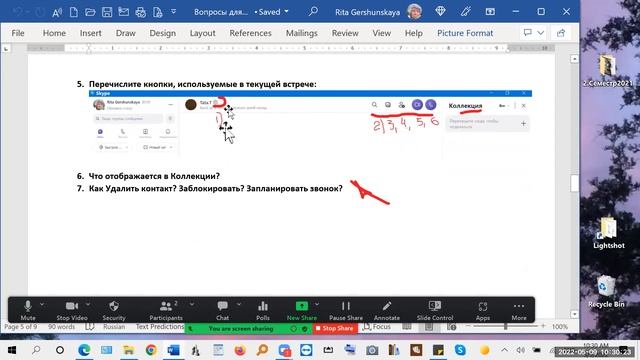Adjust the Word zoom slider
This screenshot has width=640, height=360.
pyautogui.click(x=505, y=326)
